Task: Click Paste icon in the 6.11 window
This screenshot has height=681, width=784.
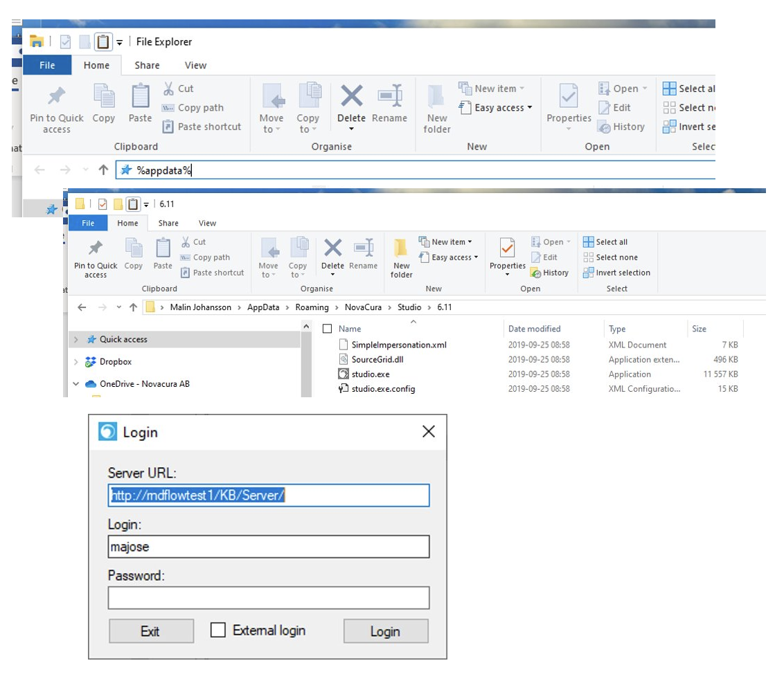Action: tap(163, 248)
